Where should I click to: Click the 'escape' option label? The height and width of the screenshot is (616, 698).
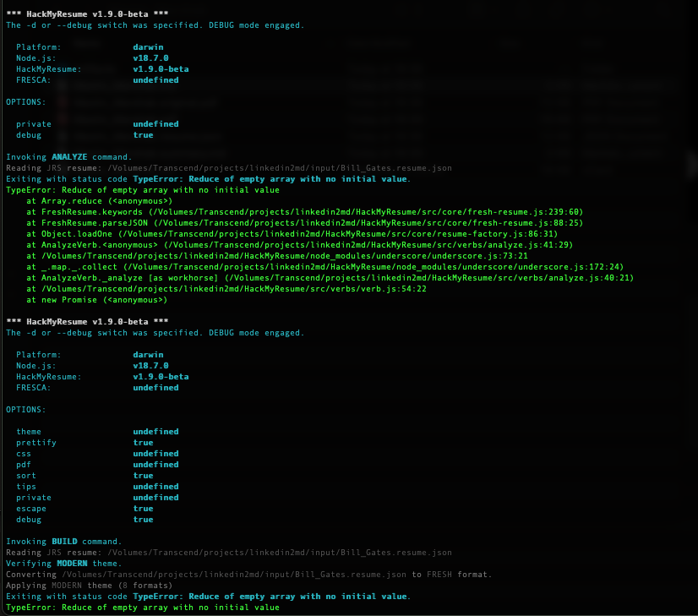coord(31,509)
